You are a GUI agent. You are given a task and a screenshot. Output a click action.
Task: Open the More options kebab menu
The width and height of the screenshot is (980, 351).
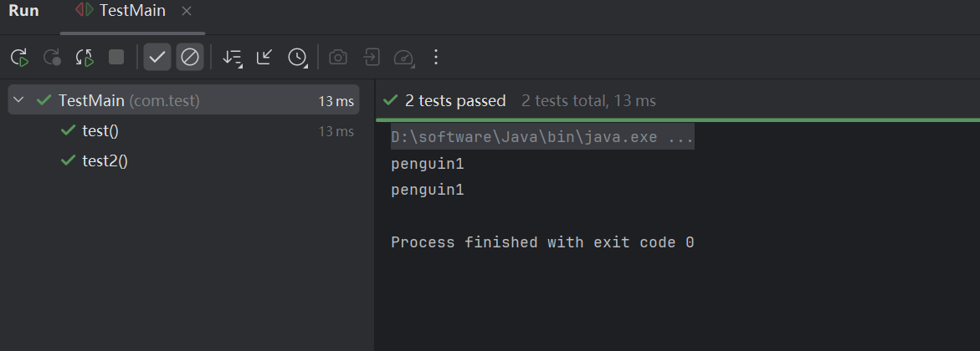[x=435, y=58]
